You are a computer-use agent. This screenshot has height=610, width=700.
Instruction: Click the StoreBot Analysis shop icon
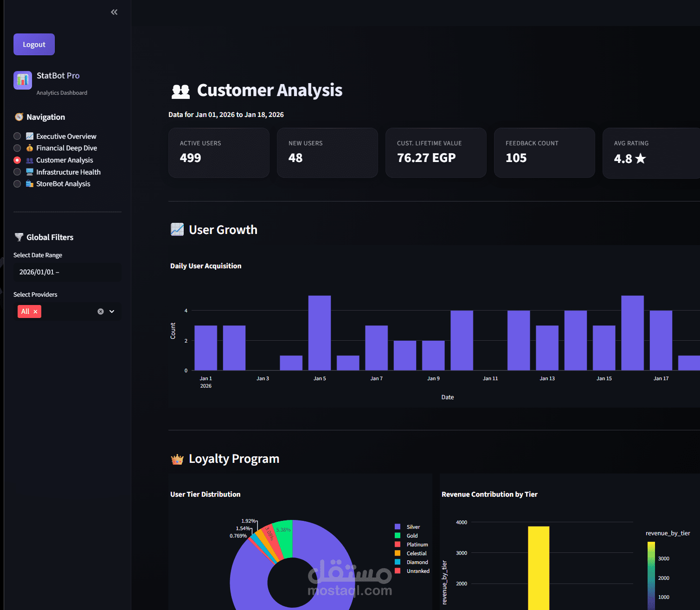click(x=30, y=184)
